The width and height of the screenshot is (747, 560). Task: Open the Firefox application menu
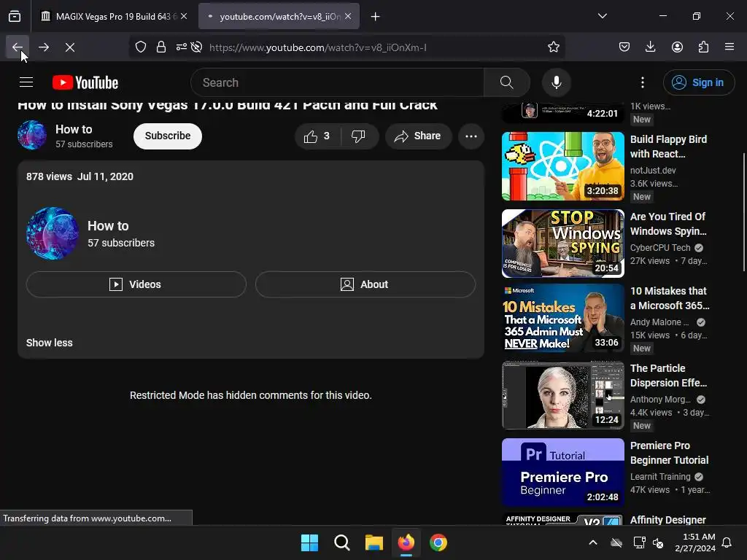click(x=729, y=47)
